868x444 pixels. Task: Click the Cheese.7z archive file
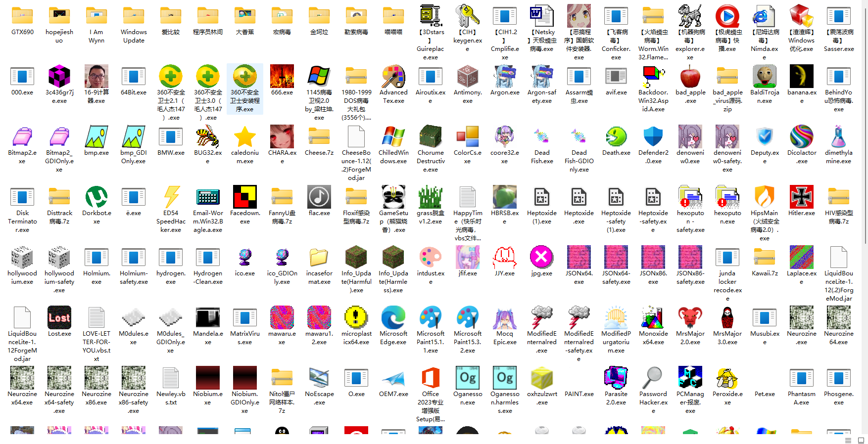click(319, 136)
